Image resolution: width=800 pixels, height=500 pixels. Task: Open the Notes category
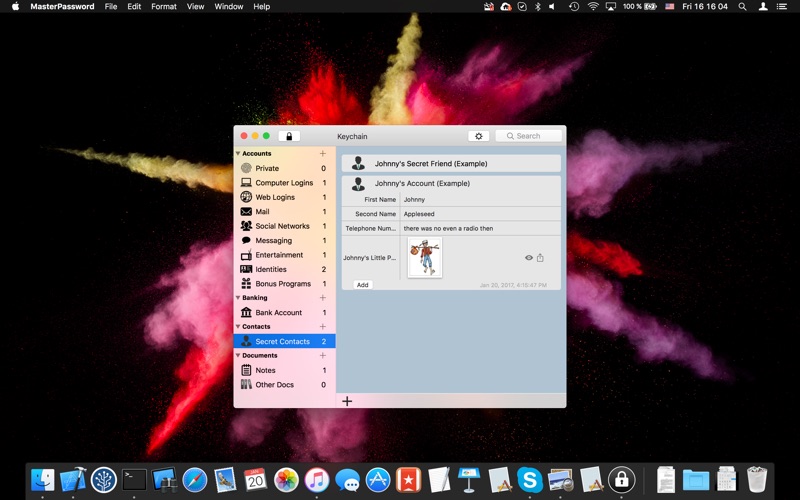coord(284,370)
